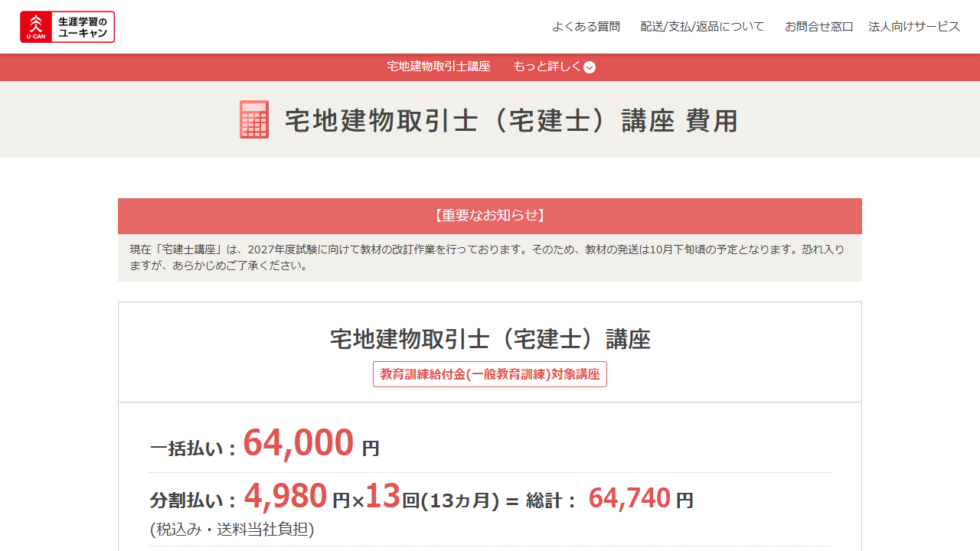This screenshot has width=980, height=551.
Task: Click the 4,980 installment price
Action: point(286,497)
